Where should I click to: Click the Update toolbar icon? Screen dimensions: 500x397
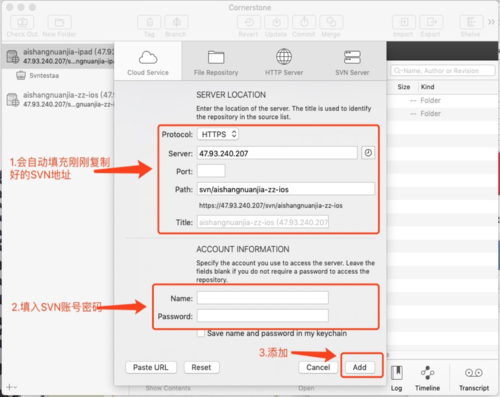point(276,22)
